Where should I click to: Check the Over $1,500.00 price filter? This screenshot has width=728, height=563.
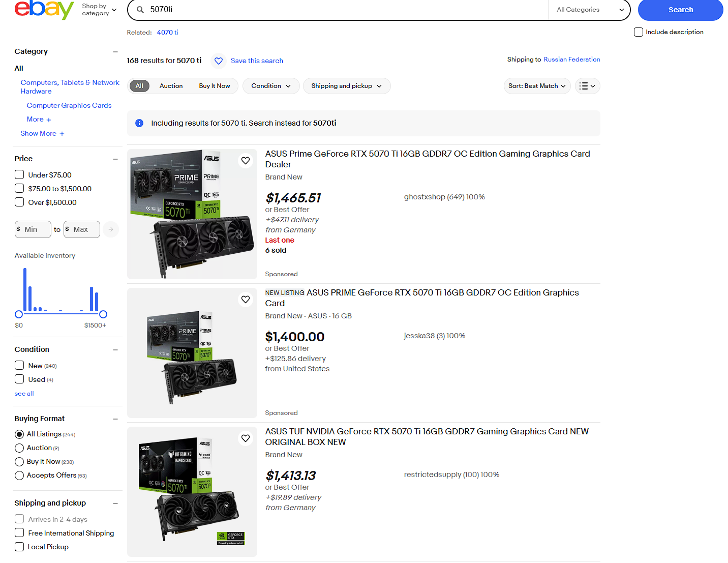click(x=19, y=202)
